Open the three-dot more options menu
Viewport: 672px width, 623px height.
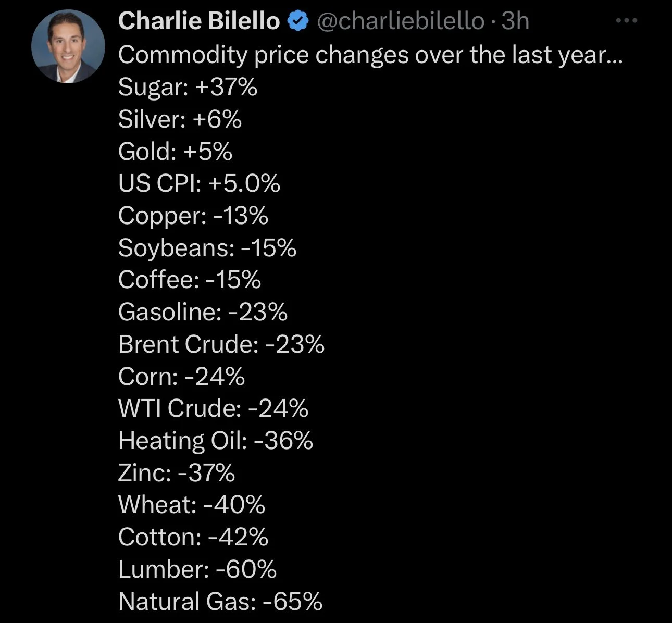pos(626,21)
